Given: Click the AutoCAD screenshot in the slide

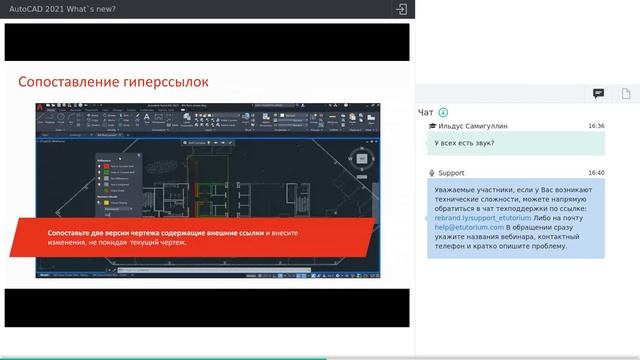Looking at the screenshot, I should click(208, 191).
